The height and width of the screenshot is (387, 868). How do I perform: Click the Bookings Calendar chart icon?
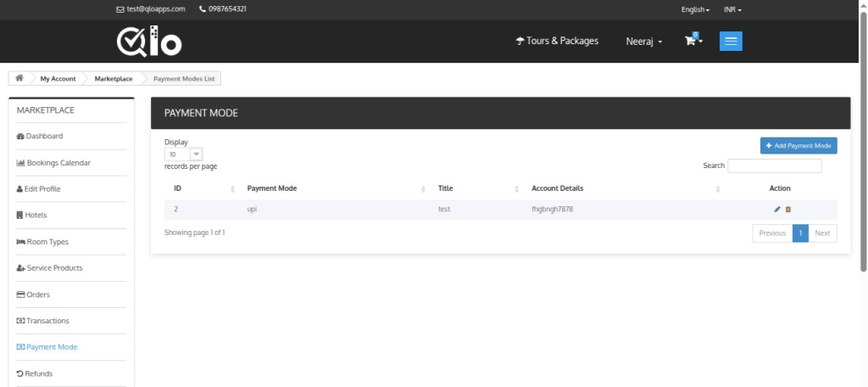point(21,163)
